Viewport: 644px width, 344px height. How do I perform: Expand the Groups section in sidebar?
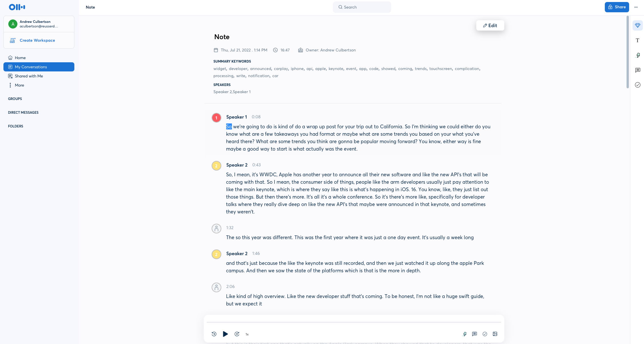point(15,98)
